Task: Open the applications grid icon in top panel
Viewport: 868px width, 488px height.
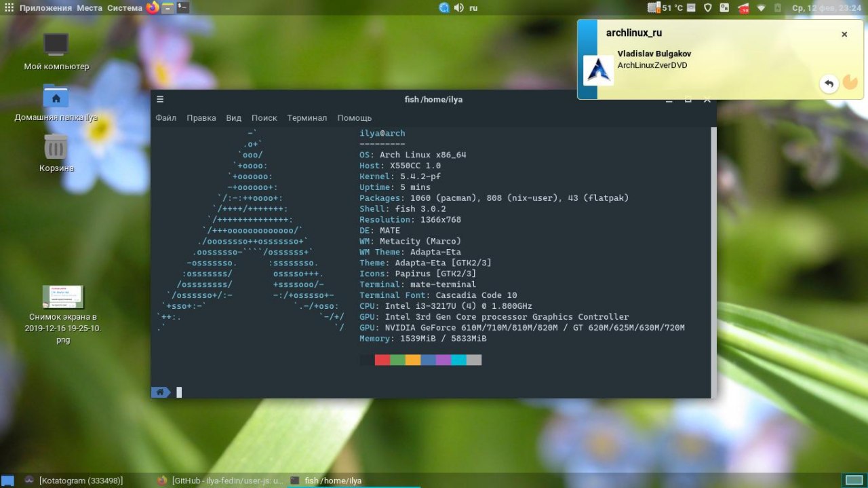Action: click(9, 8)
